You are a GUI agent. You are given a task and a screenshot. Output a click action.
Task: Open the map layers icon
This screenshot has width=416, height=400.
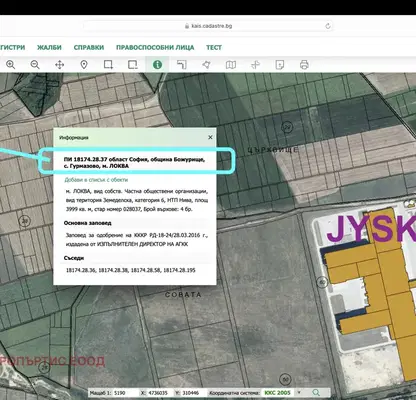231,65
